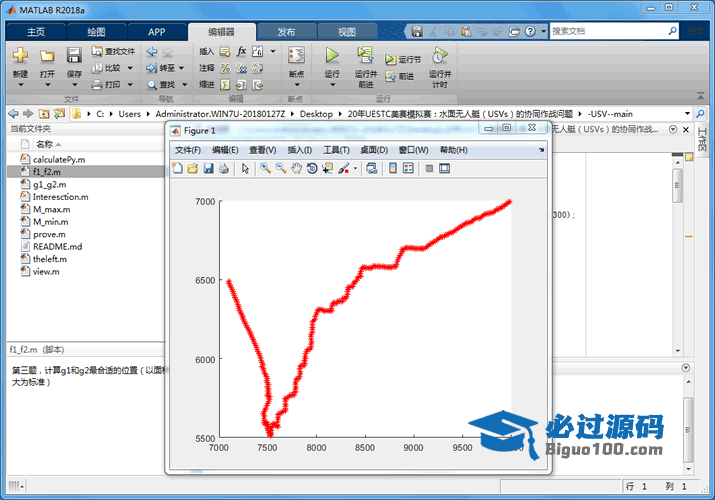Image resolution: width=715 pixels, height=500 pixels.
Task: Click the 查找文件 (Find Files) button
Action: (x=114, y=52)
